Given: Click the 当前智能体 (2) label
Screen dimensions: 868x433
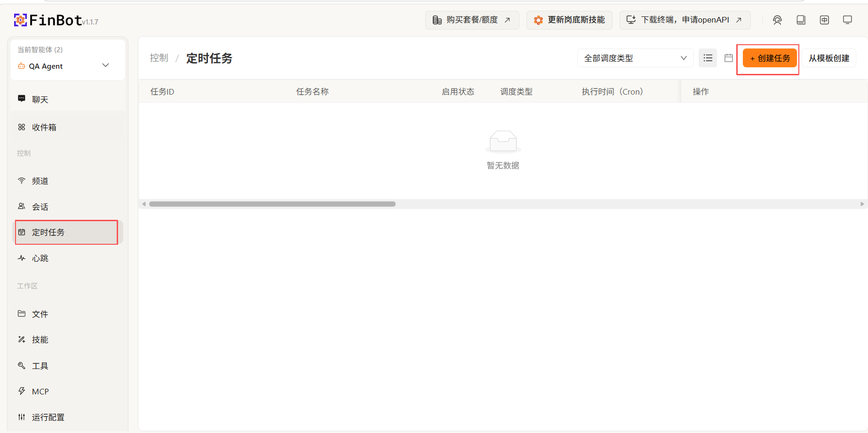Looking at the screenshot, I should 40,49.
